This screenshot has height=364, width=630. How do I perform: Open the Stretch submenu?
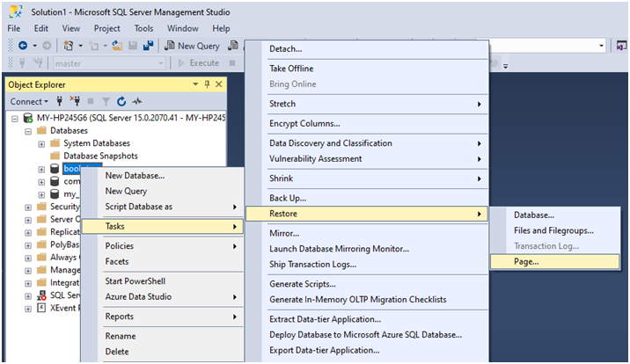[x=367, y=104]
